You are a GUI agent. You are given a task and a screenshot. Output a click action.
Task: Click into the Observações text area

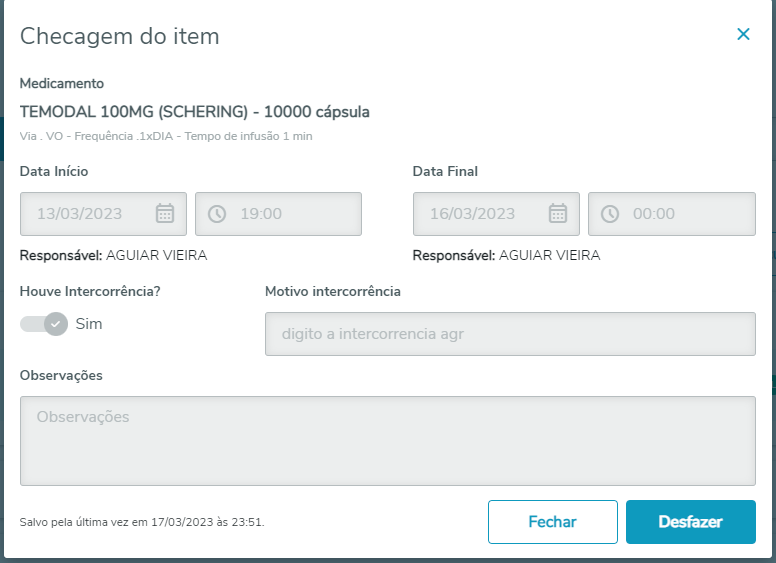(x=387, y=440)
